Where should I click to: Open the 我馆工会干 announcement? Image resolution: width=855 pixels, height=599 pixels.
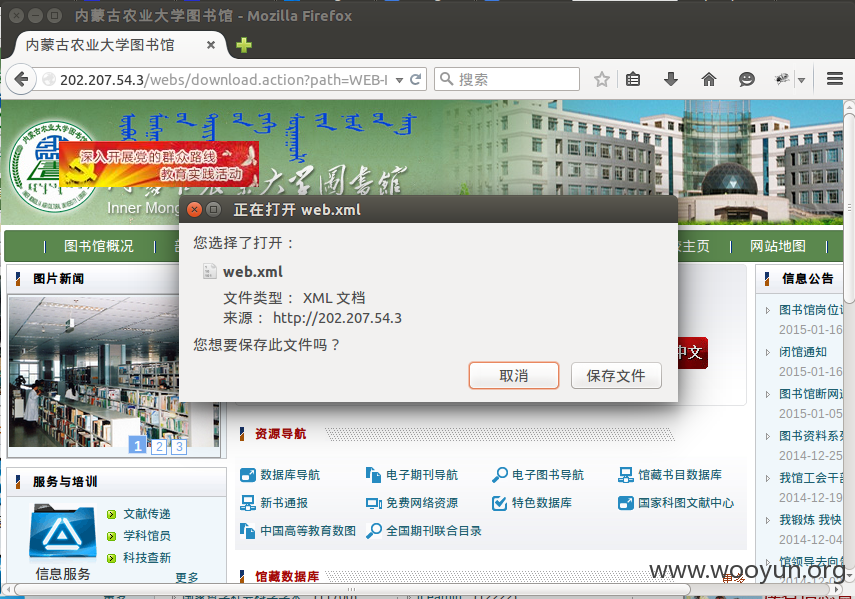coord(811,478)
